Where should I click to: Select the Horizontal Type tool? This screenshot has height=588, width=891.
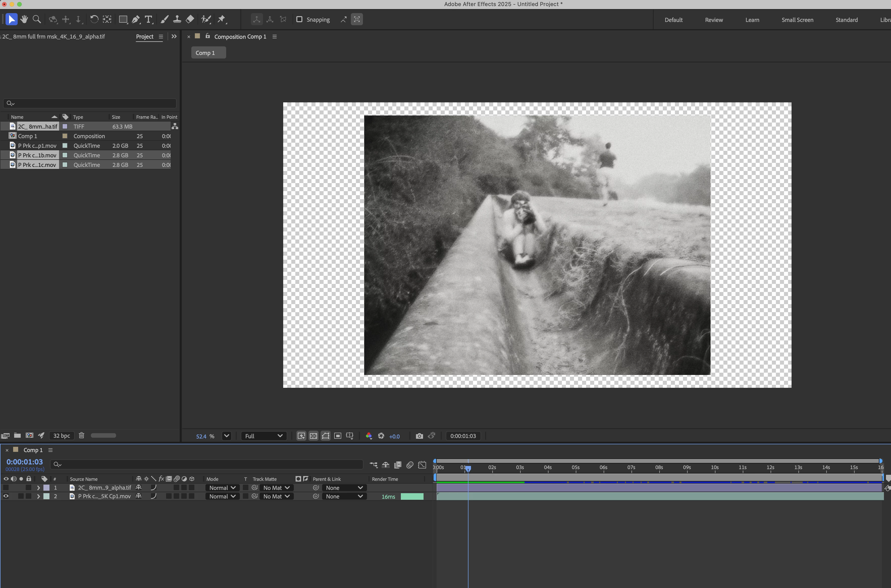click(x=149, y=19)
